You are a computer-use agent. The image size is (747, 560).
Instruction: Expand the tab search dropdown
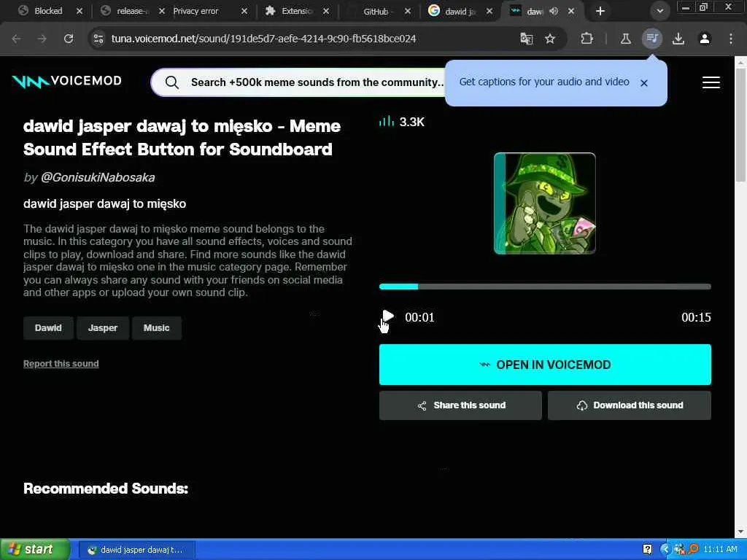[659, 11]
